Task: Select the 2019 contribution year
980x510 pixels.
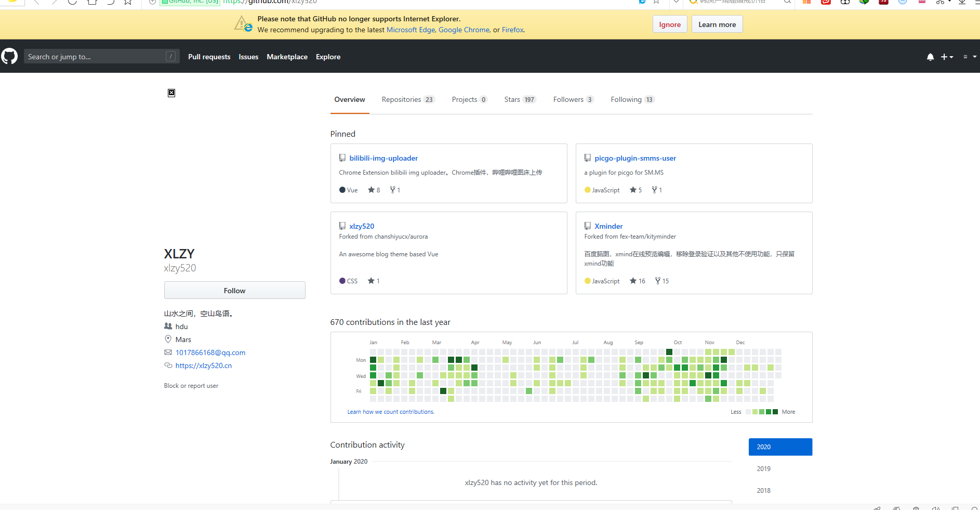Action: tap(763, 469)
